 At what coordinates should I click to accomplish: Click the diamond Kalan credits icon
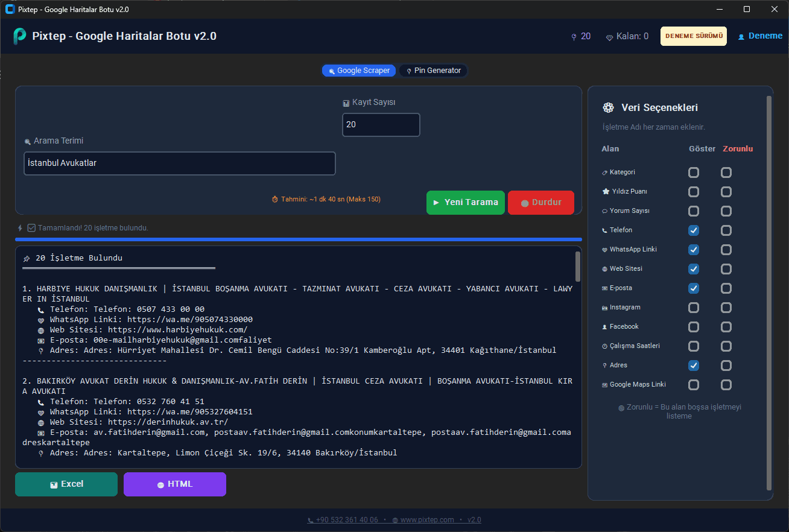[609, 37]
